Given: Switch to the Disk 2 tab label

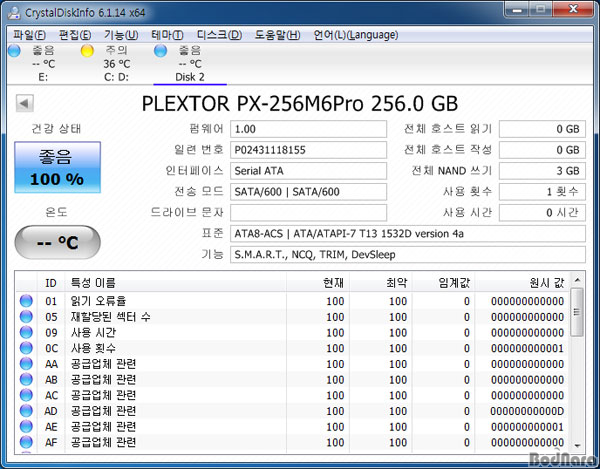Looking at the screenshot, I should [190, 77].
